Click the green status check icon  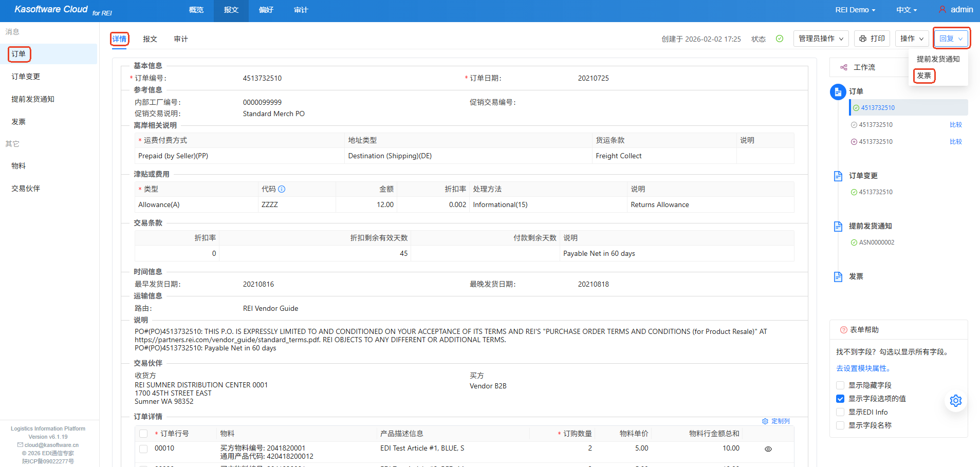(779, 39)
